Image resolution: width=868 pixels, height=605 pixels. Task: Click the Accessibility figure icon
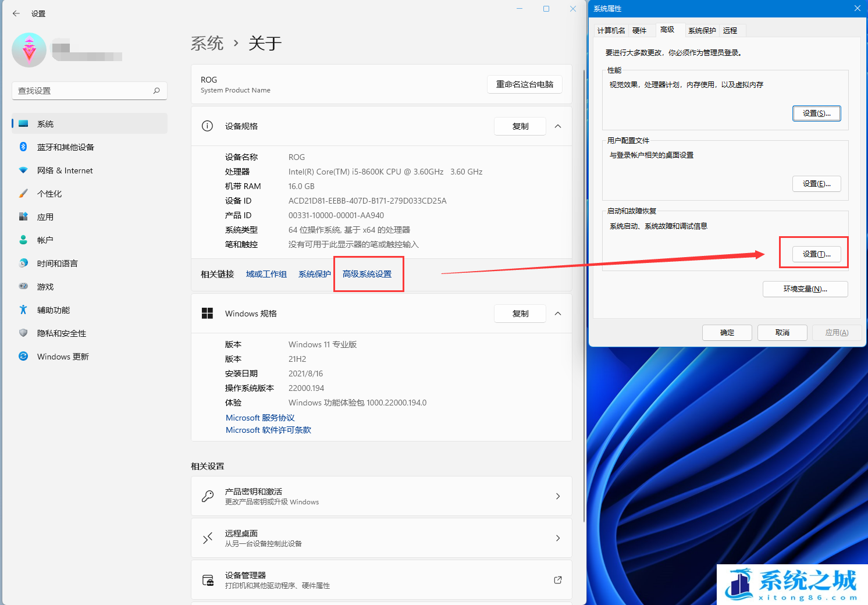point(23,310)
